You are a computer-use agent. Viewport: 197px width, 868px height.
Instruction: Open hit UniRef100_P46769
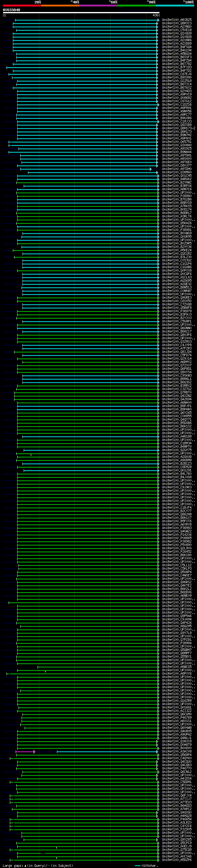[x=177, y=717]
